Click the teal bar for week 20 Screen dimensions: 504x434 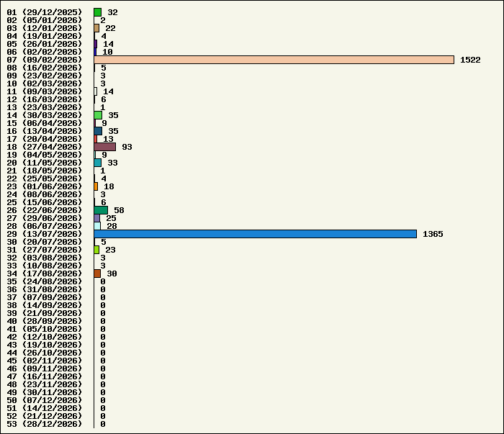coord(98,163)
